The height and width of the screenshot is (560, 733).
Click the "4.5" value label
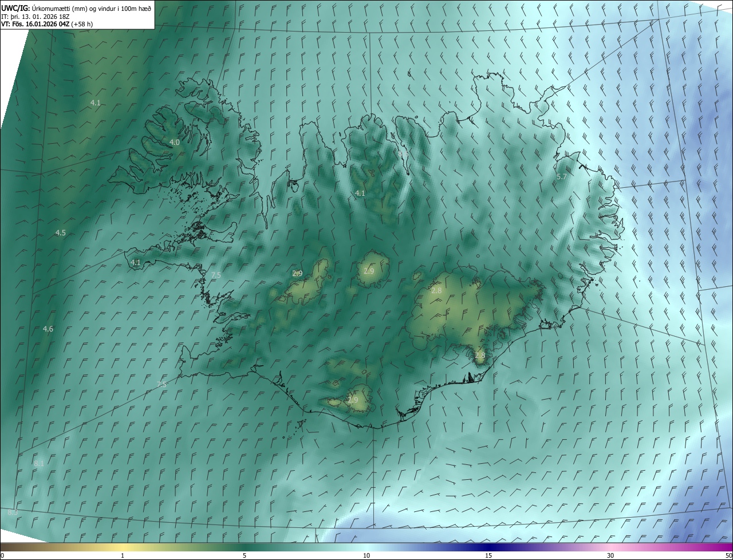click(60, 232)
